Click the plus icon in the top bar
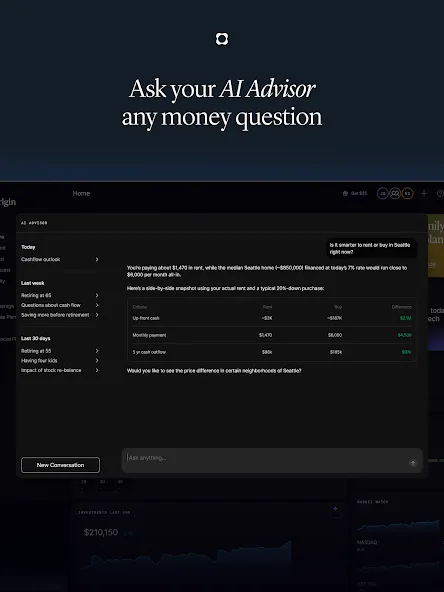444x592 pixels. pos(424,193)
